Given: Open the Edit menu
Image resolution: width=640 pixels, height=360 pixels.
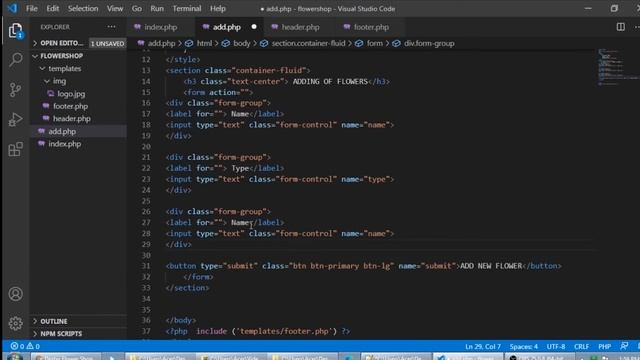Looking at the screenshot, I should (x=52, y=9).
